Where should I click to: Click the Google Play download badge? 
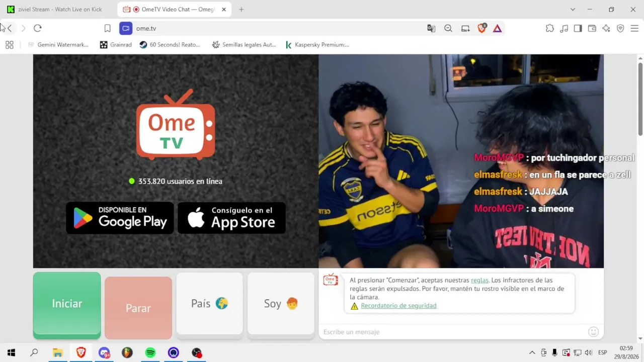[120, 218]
